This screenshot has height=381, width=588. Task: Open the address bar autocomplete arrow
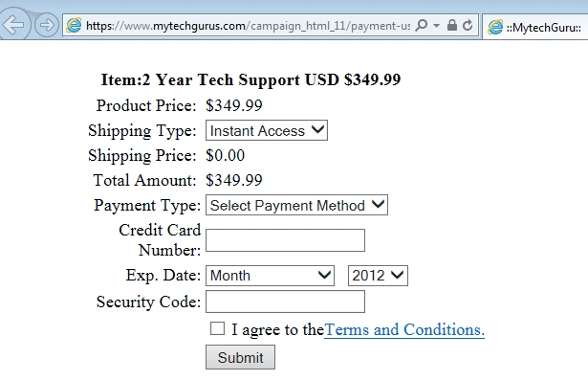point(436,26)
